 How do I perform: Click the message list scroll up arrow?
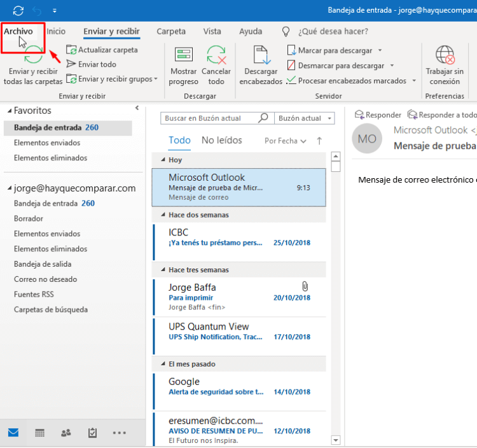[x=336, y=157]
